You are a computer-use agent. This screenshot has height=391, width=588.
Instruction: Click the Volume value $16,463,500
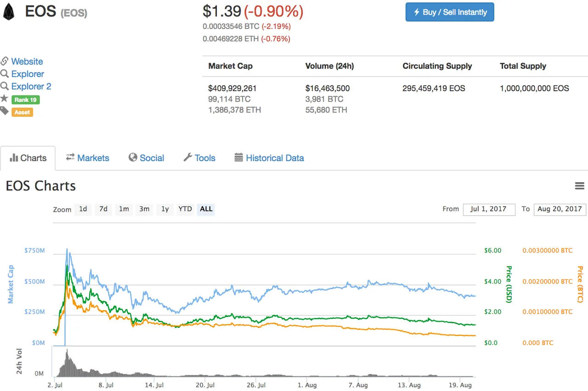click(328, 88)
